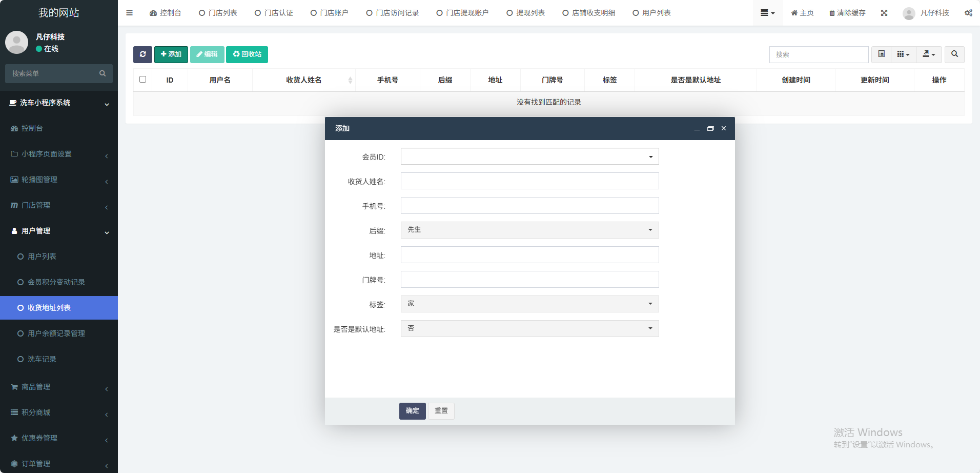Click the sidebar menu search icon

coord(103,73)
